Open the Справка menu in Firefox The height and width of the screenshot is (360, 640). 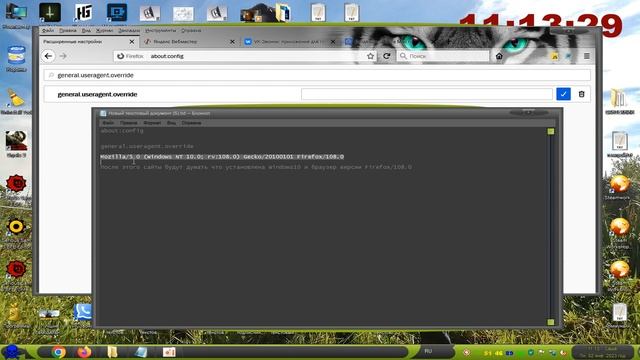191,31
